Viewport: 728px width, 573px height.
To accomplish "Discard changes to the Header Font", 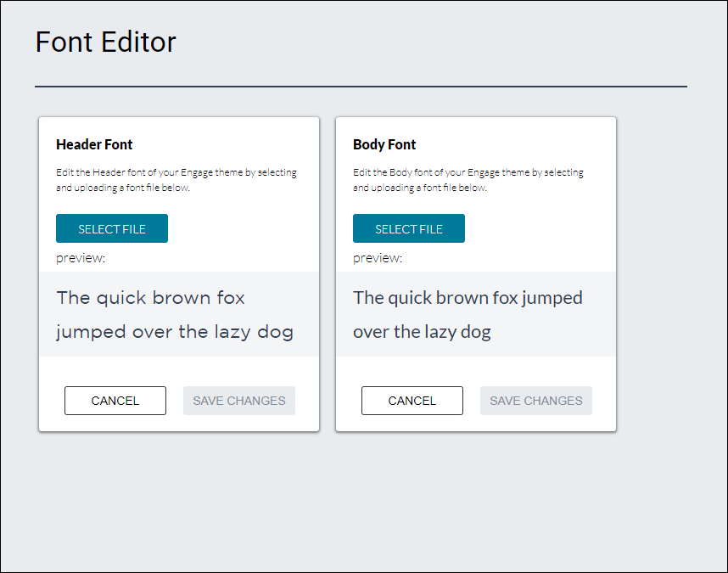I will pyautogui.click(x=115, y=400).
